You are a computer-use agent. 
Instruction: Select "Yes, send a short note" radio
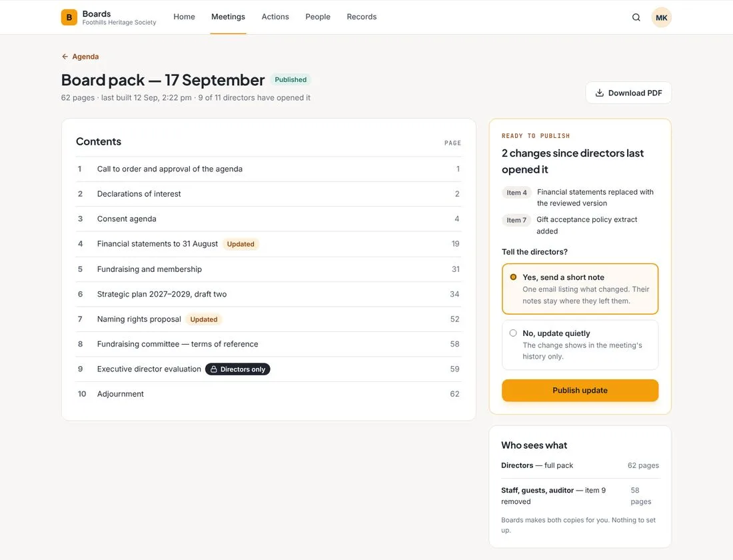(513, 277)
